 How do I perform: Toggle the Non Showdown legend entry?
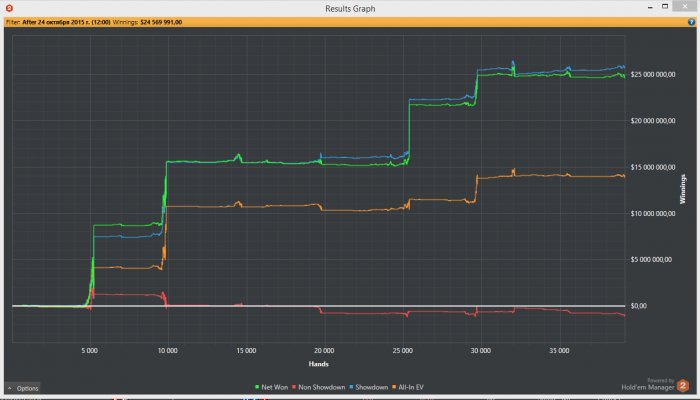point(319,387)
